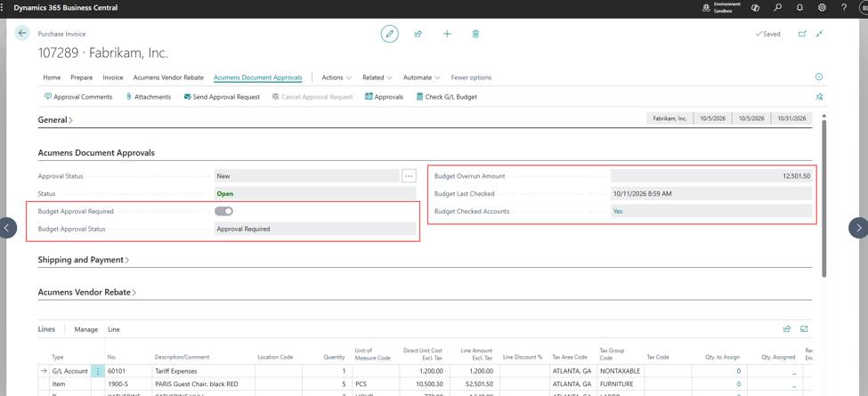Screen dimensions: 868x396
Task: Toggle the factbox info pane icon
Action: click(819, 77)
